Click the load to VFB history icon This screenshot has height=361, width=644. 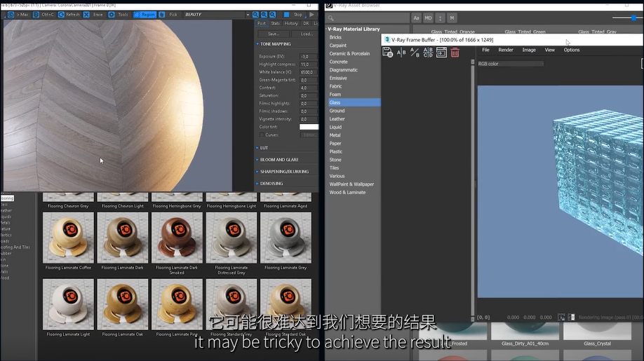(x=441, y=53)
